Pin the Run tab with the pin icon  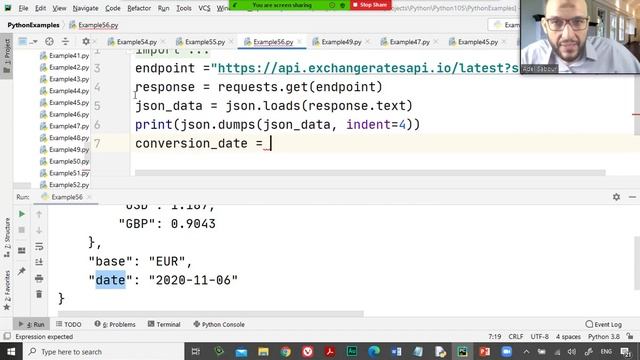(x=22, y=271)
